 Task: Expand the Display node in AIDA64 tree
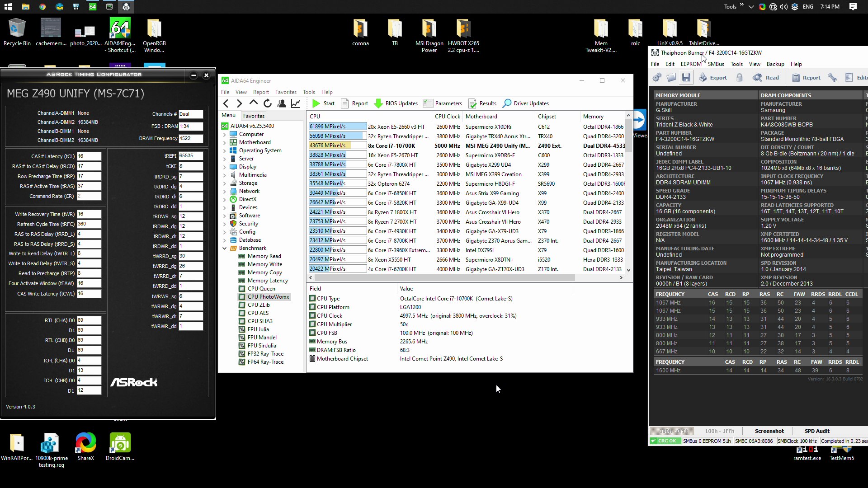(x=224, y=167)
